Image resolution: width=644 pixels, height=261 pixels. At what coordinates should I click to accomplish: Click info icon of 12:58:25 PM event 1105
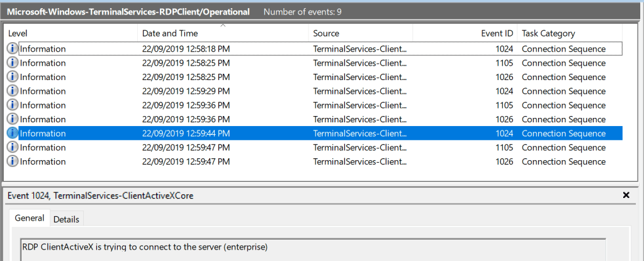13,63
